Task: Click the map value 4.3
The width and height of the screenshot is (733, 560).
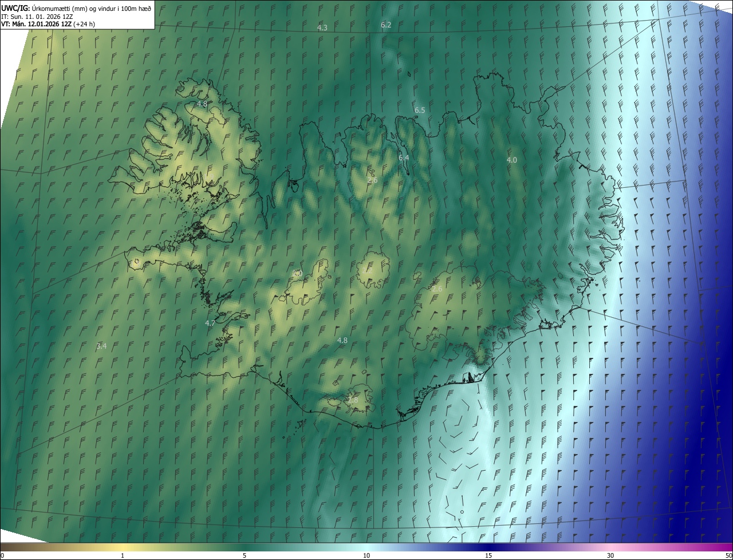Action: [322, 27]
